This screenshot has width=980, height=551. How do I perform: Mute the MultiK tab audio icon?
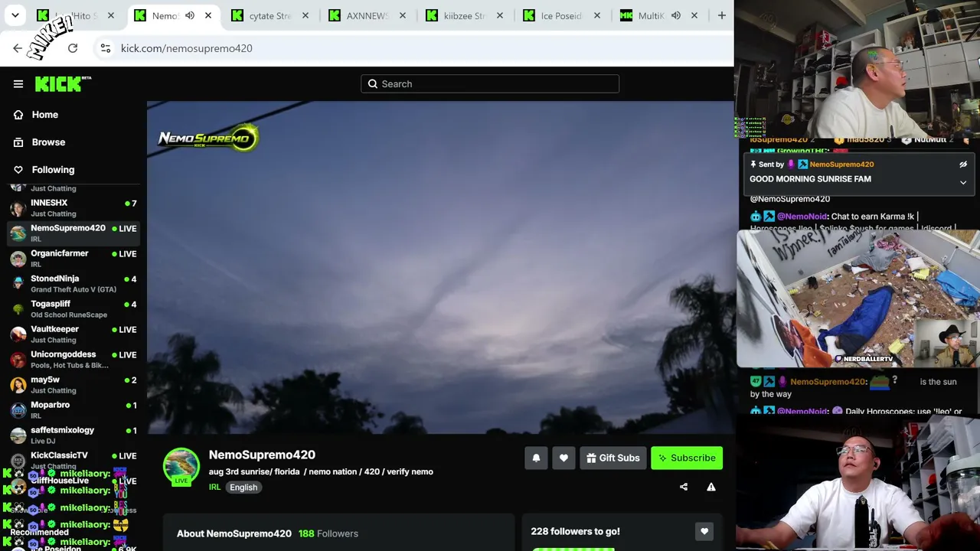pyautogui.click(x=676, y=15)
